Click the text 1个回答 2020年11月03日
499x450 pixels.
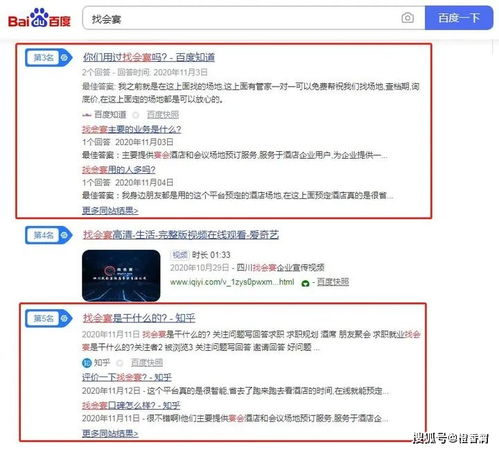tap(128, 142)
